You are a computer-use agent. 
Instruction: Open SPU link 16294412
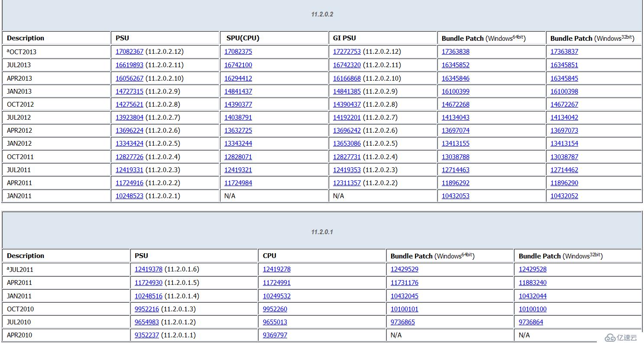pos(238,78)
